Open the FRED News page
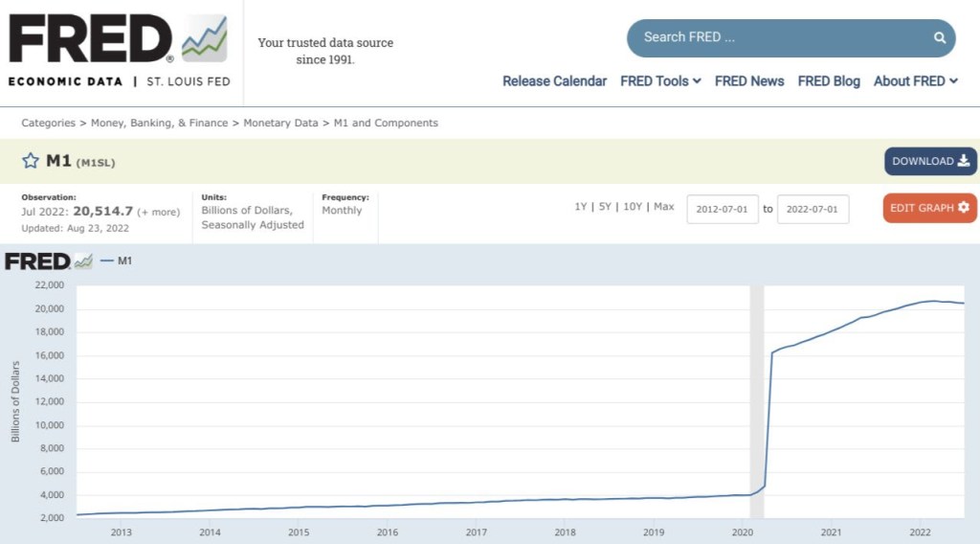The height and width of the screenshot is (544, 980). (749, 81)
